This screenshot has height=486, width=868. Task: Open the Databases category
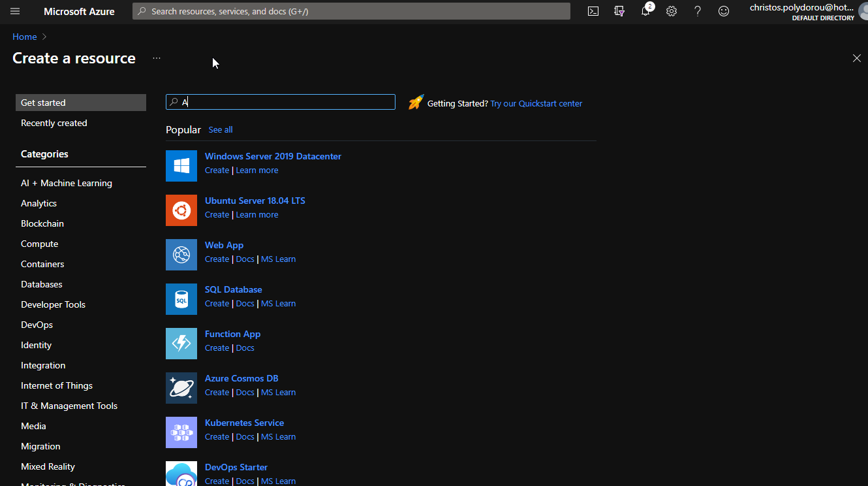42,284
